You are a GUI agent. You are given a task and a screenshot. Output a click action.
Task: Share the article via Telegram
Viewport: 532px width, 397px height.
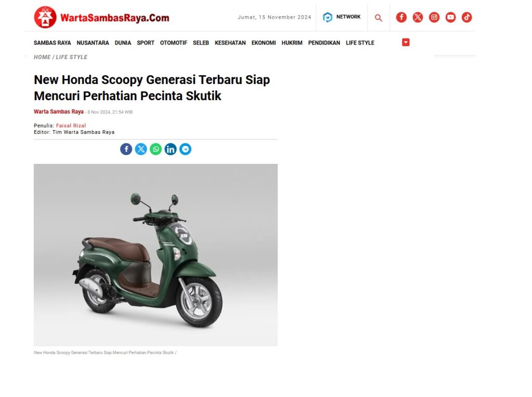[x=185, y=149]
